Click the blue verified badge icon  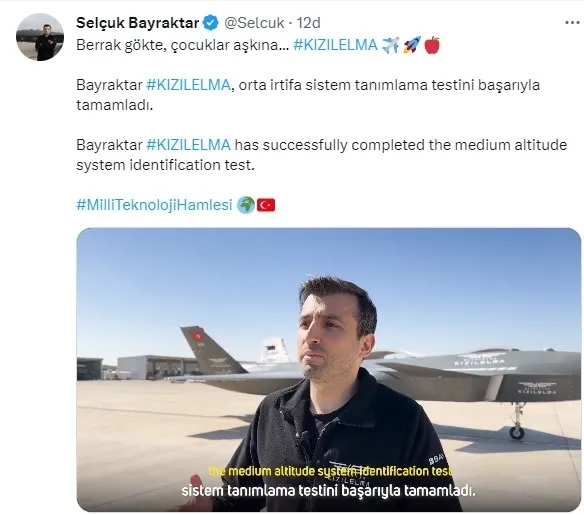click(211, 23)
